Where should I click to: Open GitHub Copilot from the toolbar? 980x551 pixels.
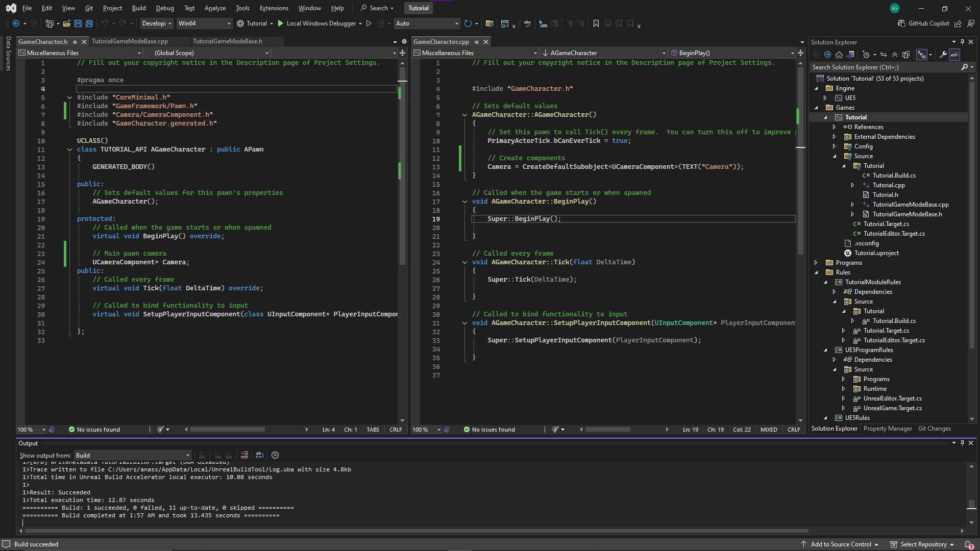[923, 23]
